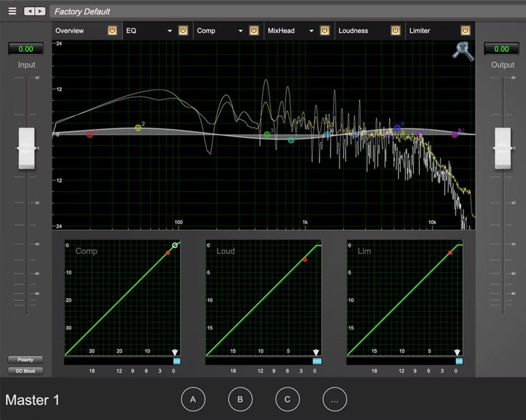The width and height of the screenshot is (526, 420).
Task: Select green EQ band node 3
Action: [267, 135]
